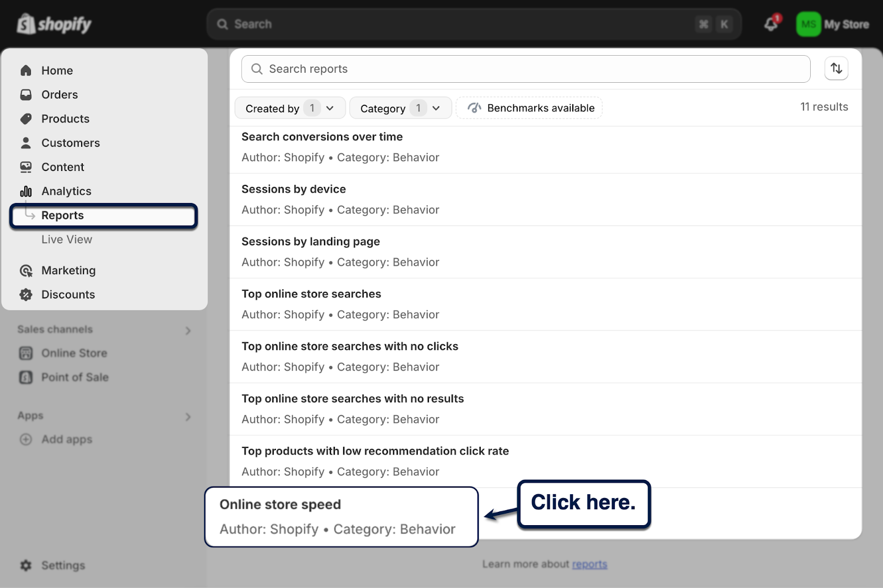The width and height of the screenshot is (883, 588).
Task: Expand the Apps section chevron
Action: tap(188, 416)
